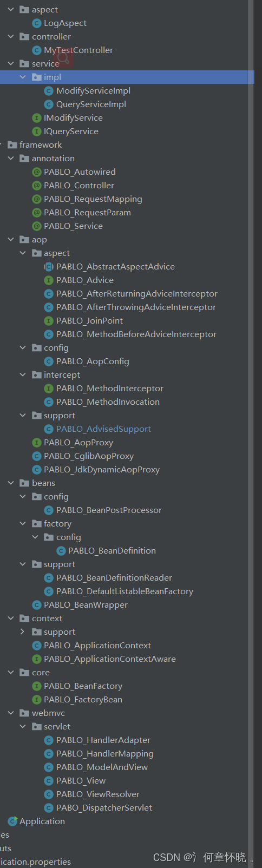Select the aspect package under aop
262x868 pixels.
57,253
